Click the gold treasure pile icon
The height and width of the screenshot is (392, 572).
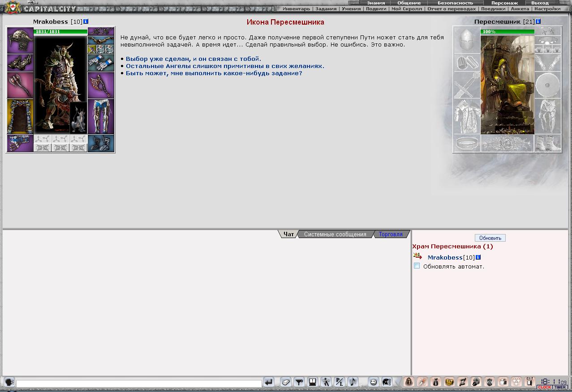[x=449, y=382]
